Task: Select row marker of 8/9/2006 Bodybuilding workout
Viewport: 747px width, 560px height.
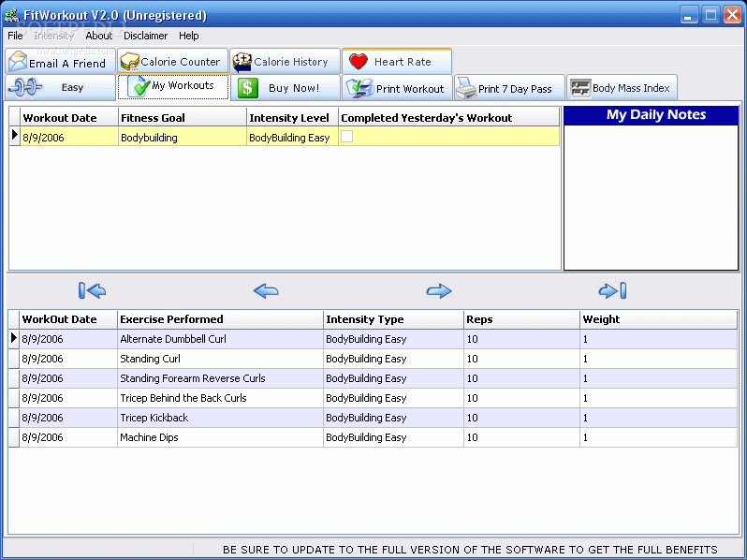Action: (15, 137)
